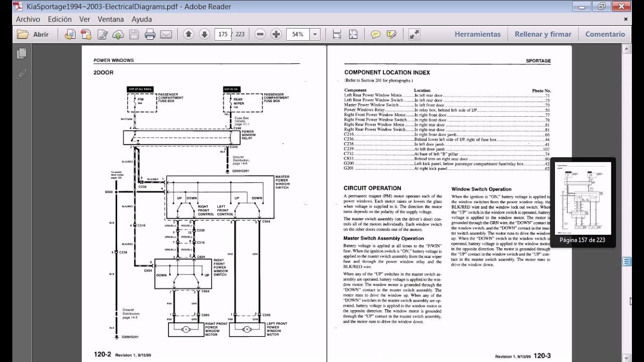644x362 pixels.
Task: Close the document with the menu bar X
Action: 626,20
